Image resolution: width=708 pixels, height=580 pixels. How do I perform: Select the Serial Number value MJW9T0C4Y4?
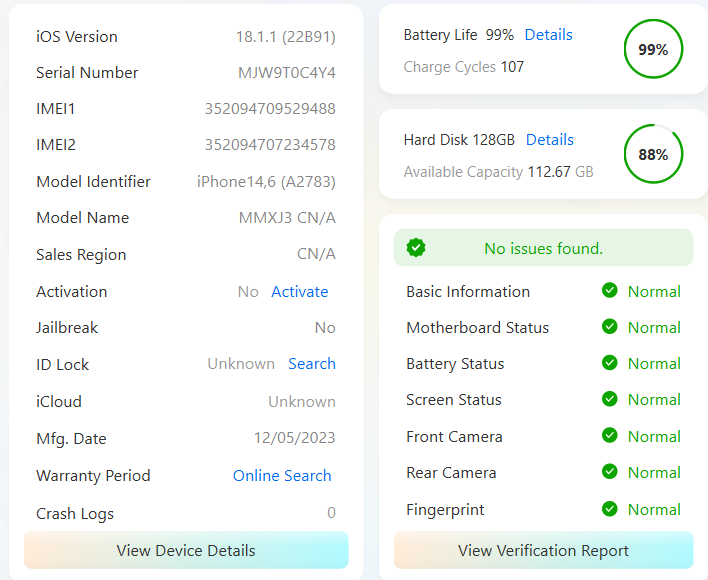tap(286, 73)
